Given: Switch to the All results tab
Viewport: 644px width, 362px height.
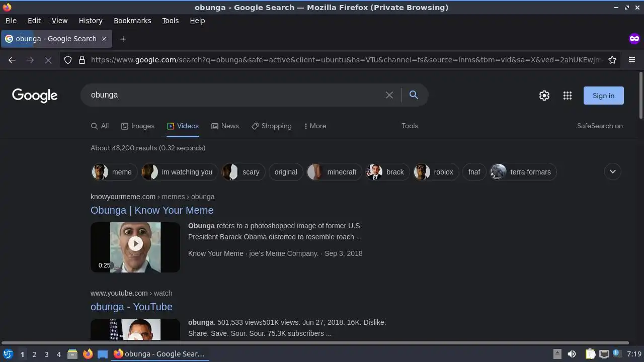Looking at the screenshot, I should click(x=100, y=126).
